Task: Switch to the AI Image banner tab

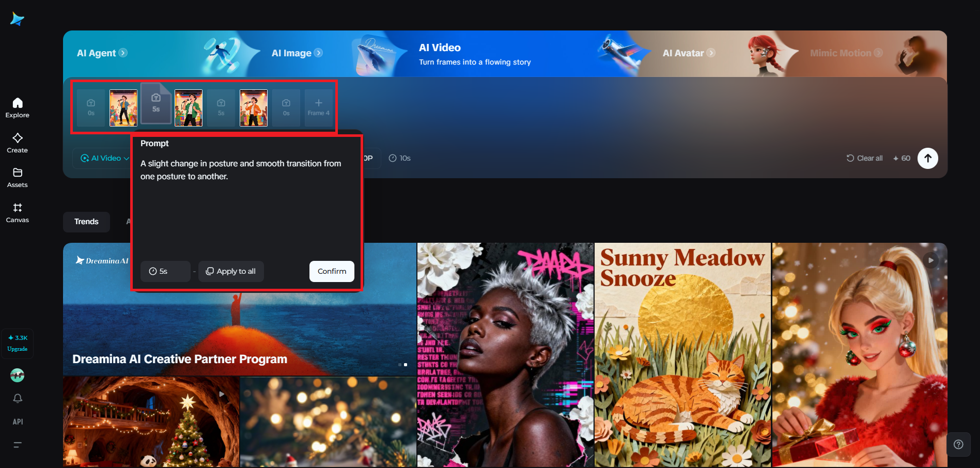Action: click(x=297, y=53)
